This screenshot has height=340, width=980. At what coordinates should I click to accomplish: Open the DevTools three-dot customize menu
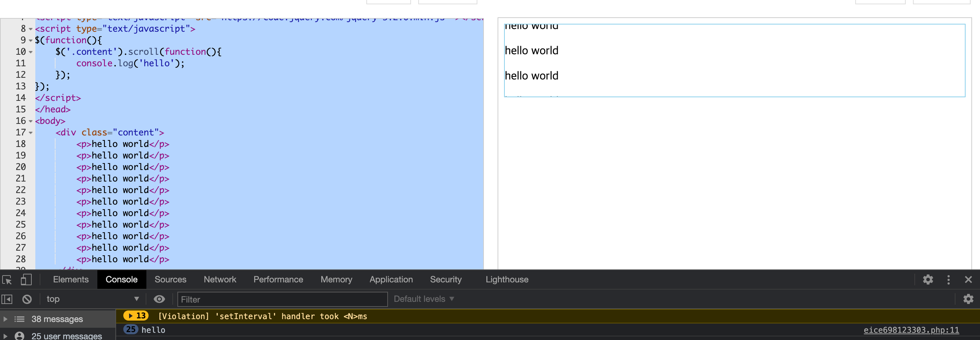pyautogui.click(x=948, y=279)
